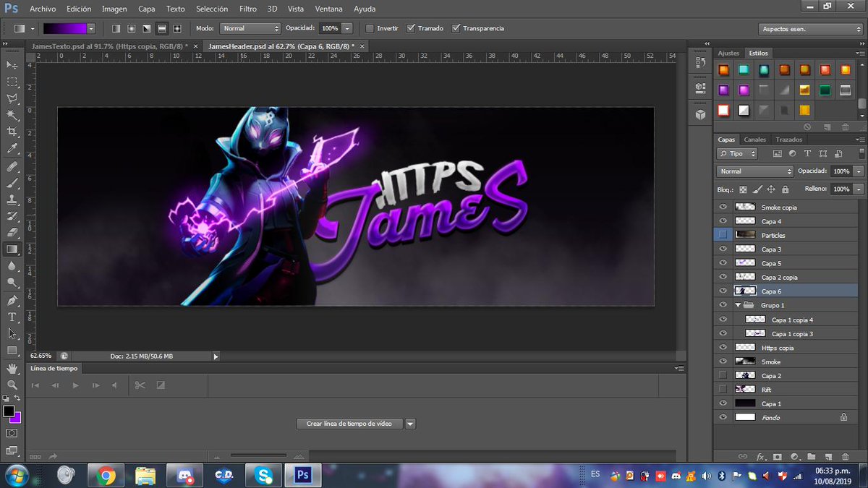
Task: Open the Filtro menu
Action: (248, 9)
